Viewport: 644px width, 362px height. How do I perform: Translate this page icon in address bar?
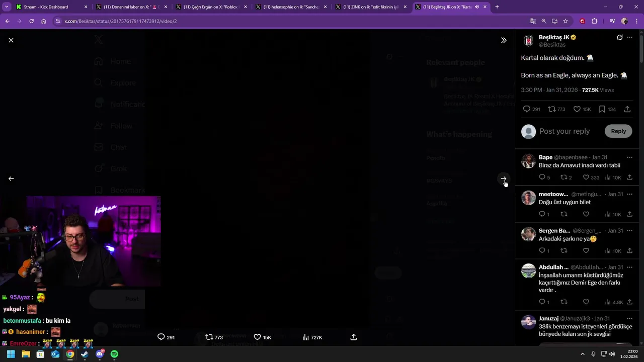[533, 21]
